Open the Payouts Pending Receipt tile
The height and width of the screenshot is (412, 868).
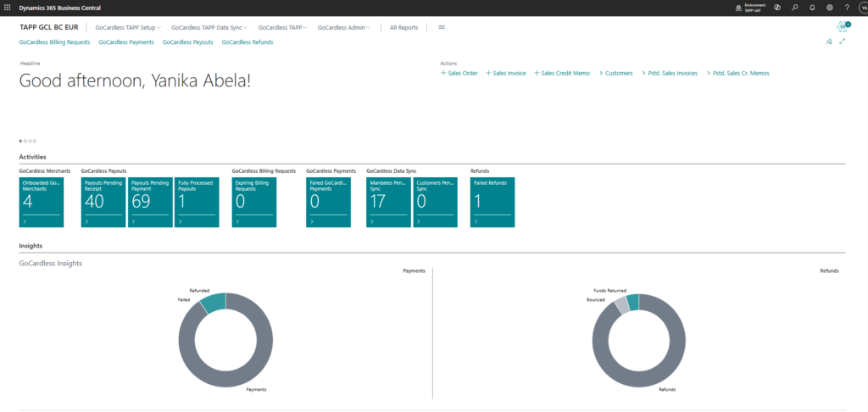tap(103, 202)
